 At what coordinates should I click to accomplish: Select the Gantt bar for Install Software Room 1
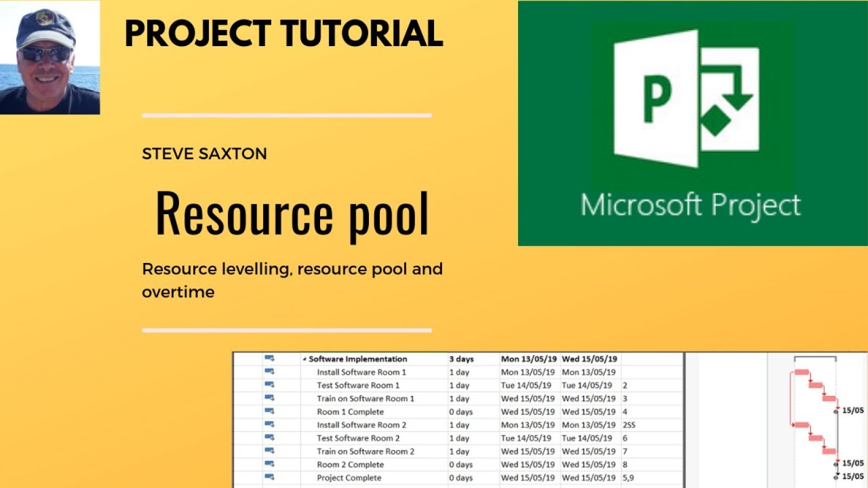click(x=802, y=372)
